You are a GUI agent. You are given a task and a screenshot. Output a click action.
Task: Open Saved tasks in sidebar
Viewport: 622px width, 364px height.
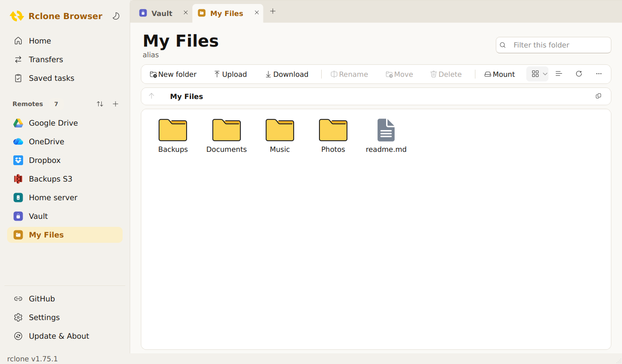(x=65, y=78)
